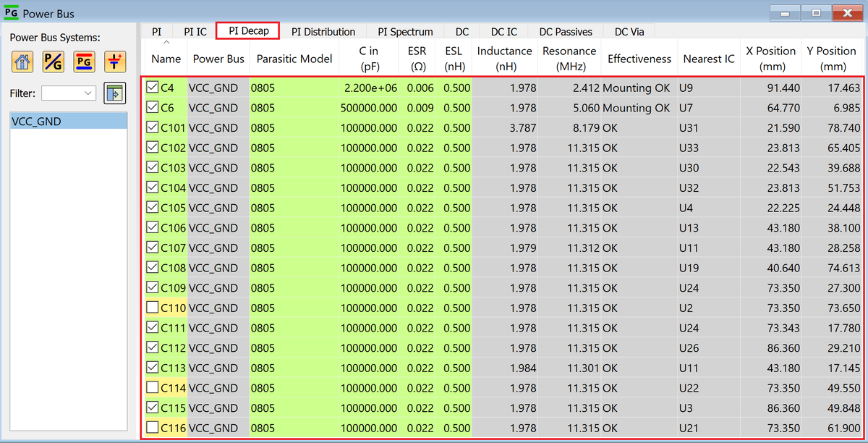Go to the DC Via tab

click(631, 32)
